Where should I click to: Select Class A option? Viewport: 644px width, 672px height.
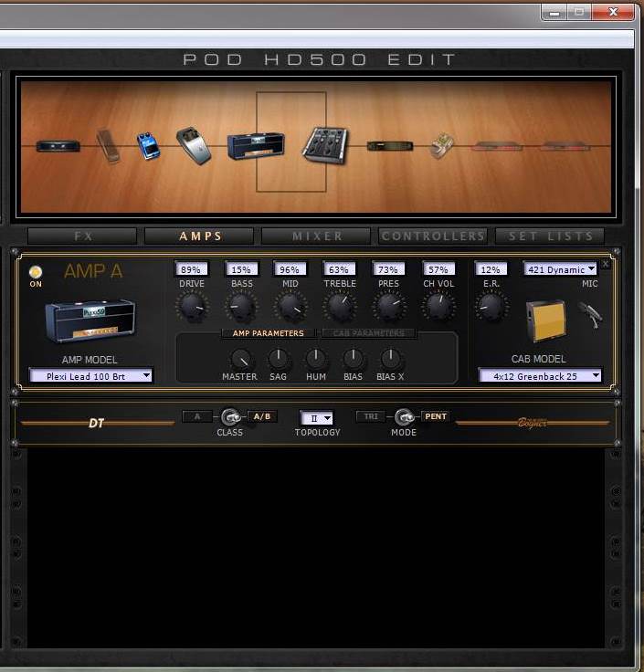197,416
